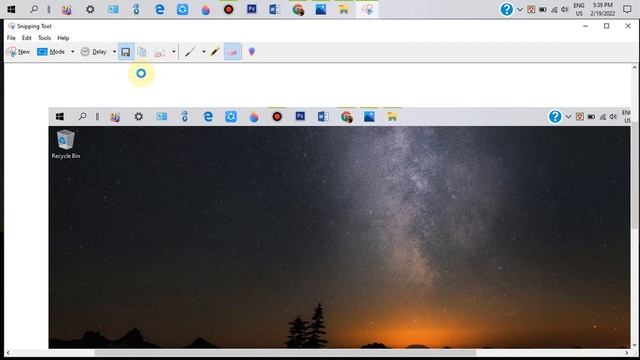The image size is (640, 360).
Task: Toggle the Eraser tool
Action: [233, 52]
